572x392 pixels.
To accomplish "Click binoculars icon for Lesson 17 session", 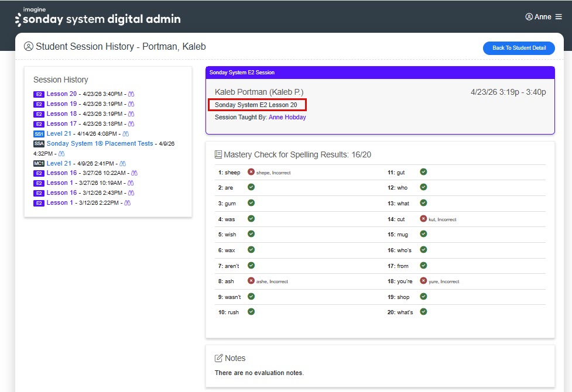I will coord(131,124).
